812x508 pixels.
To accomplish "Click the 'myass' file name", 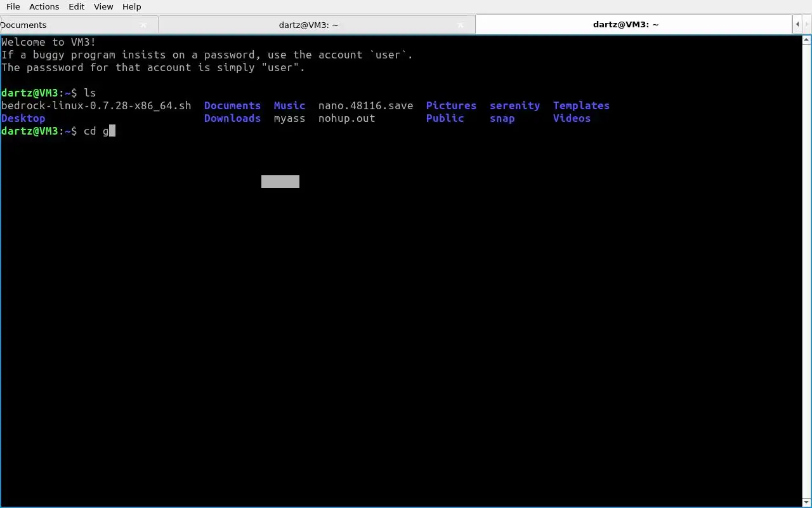I will (x=289, y=118).
